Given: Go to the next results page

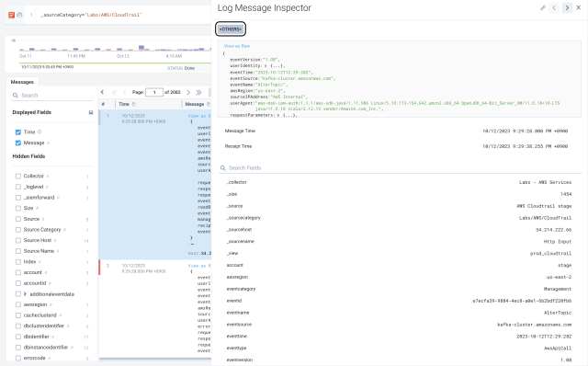Looking at the screenshot, I should [x=188, y=92].
